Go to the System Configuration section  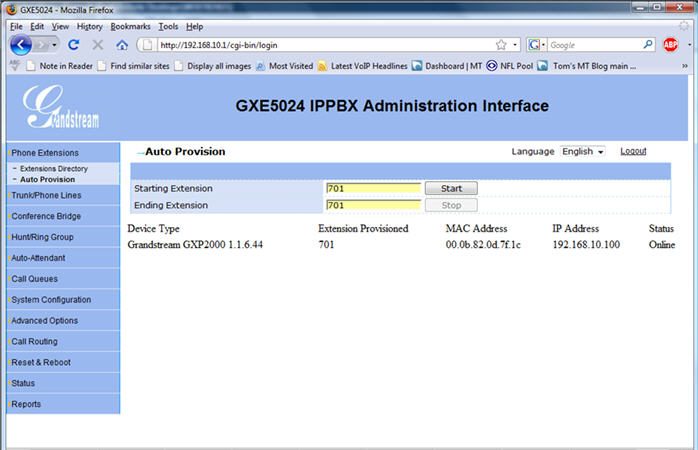click(x=51, y=300)
